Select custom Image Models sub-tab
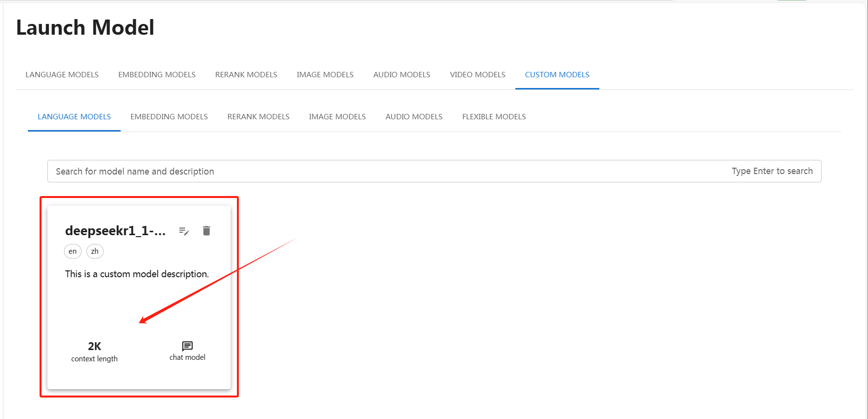Viewport: 868px width, 419px height. (338, 117)
